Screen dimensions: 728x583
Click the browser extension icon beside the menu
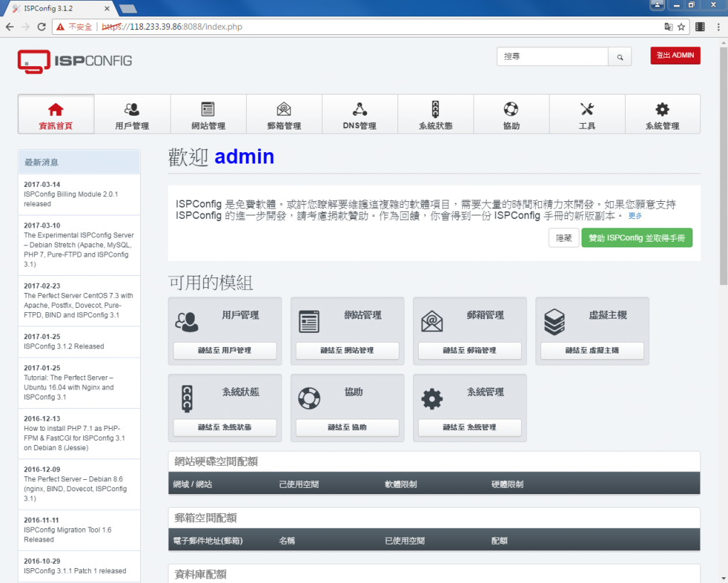(x=700, y=27)
